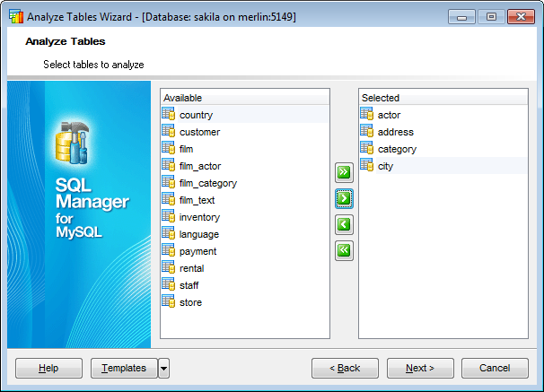Image resolution: width=544 pixels, height=392 pixels.
Task: Open the Templates dropdown arrow
Action: (163, 368)
